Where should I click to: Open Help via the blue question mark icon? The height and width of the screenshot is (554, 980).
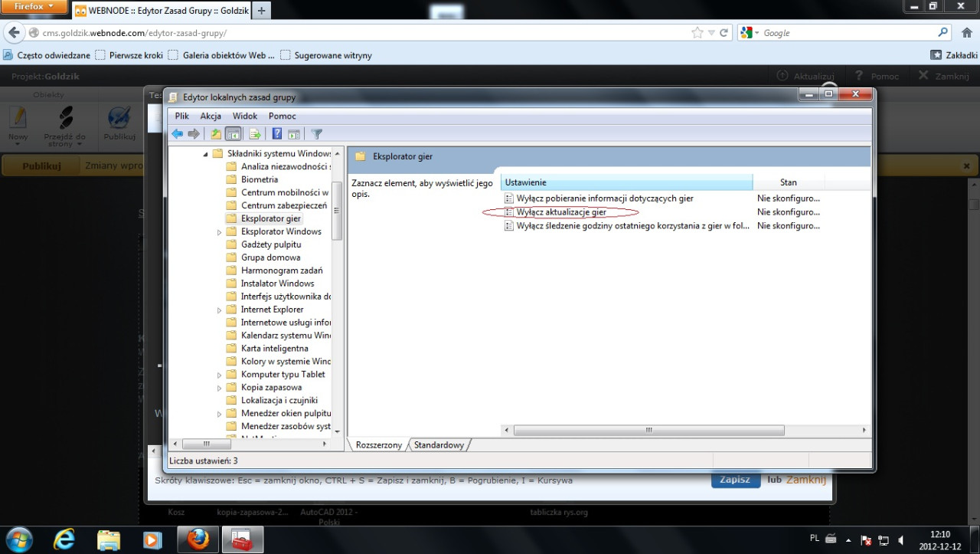coord(277,134)
